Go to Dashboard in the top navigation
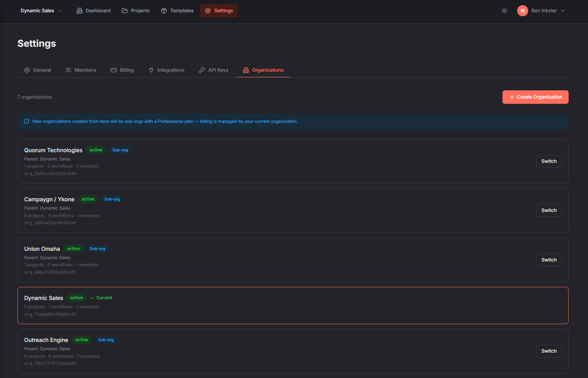Screen dimensions: 588x378 pyautogui.click(x=93, y=11)
